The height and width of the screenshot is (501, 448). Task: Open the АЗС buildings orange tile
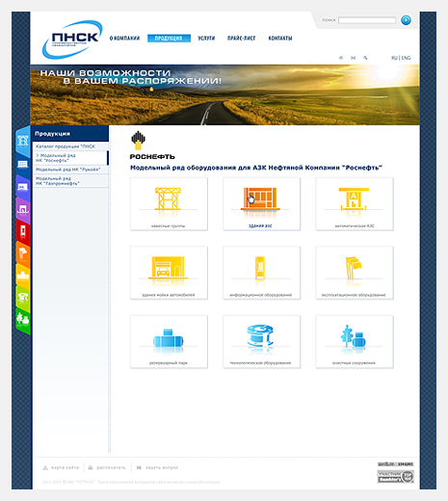pyautogui.click(x=261, y=204)
